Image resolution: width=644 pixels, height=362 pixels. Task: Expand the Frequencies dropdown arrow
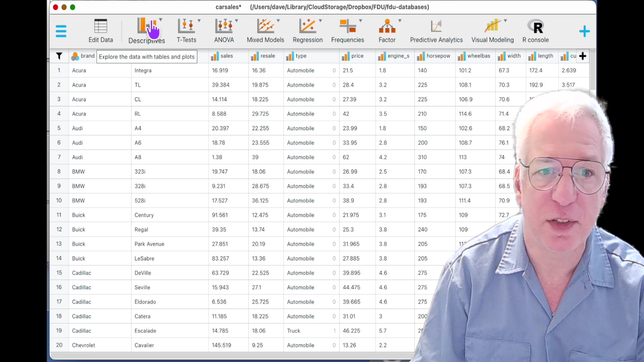click(x=361, y=20)
